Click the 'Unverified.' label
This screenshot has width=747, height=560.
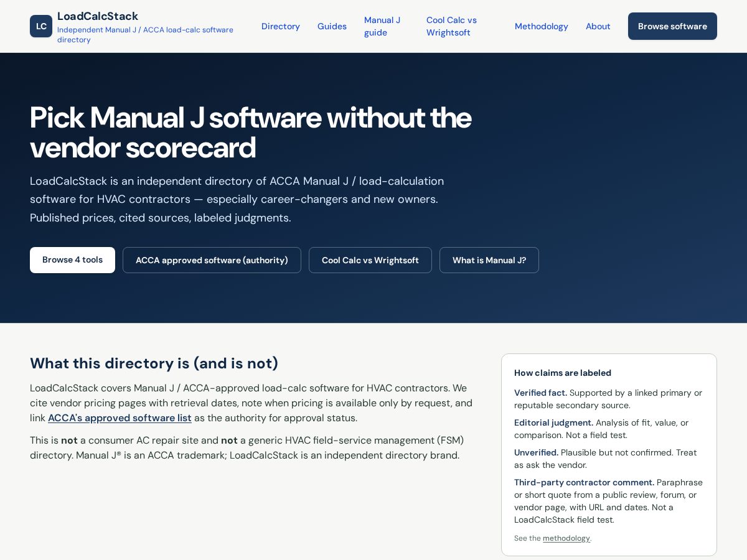pos(536,452)
